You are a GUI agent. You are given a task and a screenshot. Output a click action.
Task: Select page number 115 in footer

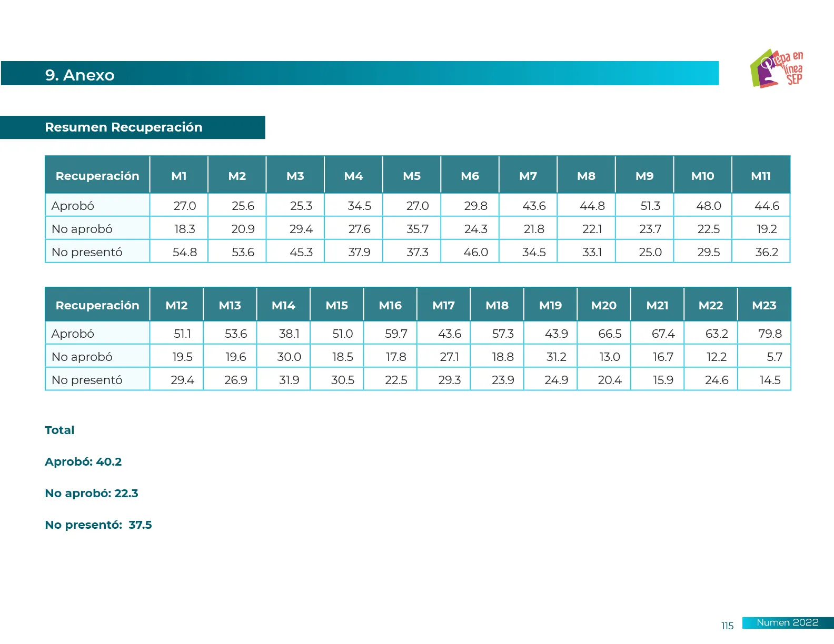point(727,626)
